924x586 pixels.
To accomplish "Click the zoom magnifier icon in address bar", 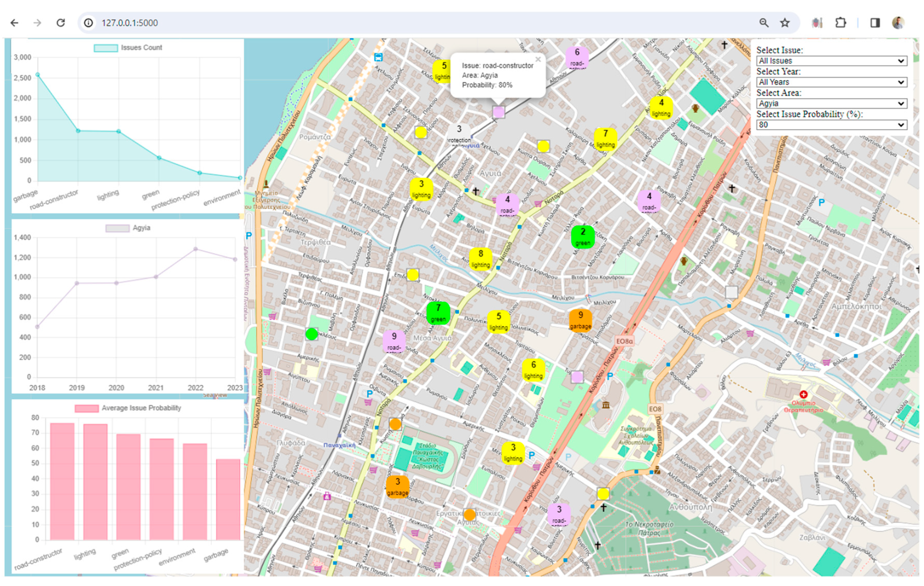I will coord(764,23).
